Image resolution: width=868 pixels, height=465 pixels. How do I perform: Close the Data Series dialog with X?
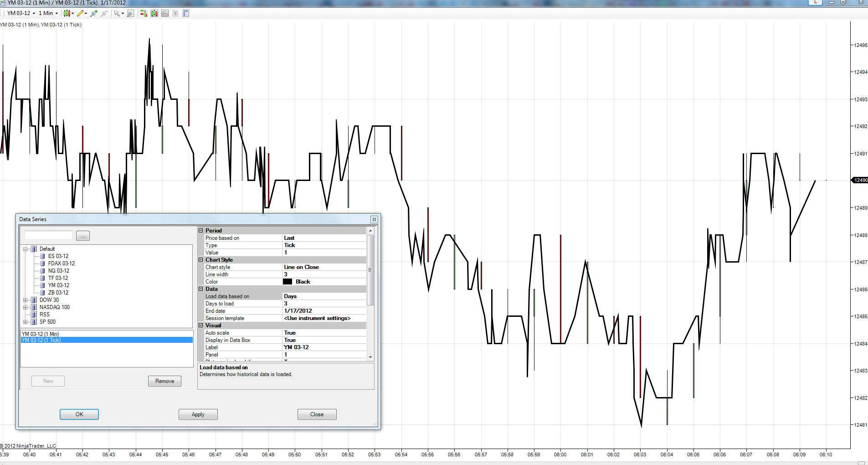point(374,219)
